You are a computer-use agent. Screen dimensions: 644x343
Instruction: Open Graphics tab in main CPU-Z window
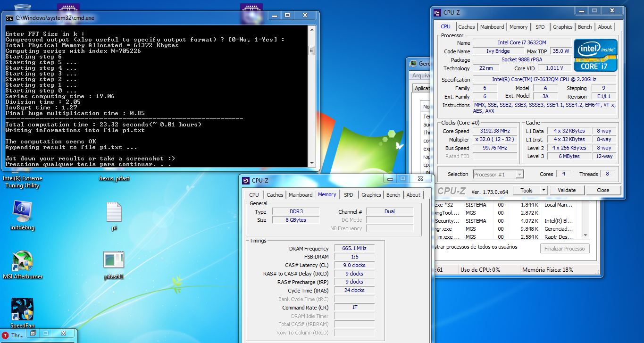[562, 27]
